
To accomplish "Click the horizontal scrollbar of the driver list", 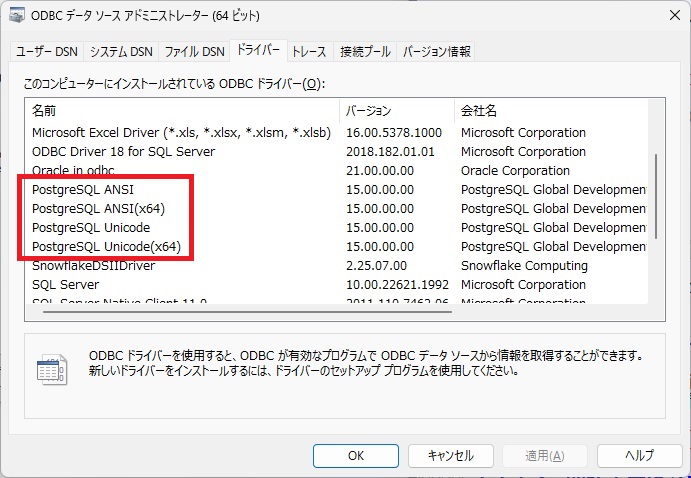I will click(247, 311).
